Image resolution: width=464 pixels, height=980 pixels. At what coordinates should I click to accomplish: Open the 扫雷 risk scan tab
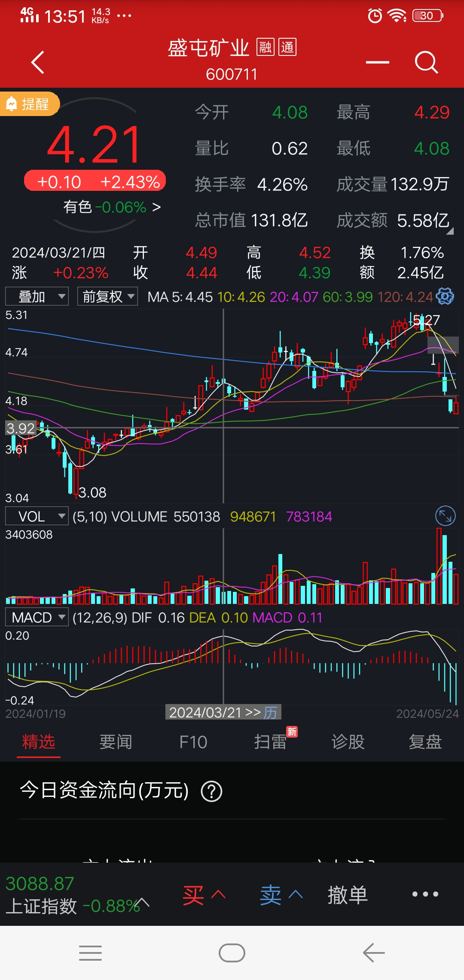click(x=271, y=742)
